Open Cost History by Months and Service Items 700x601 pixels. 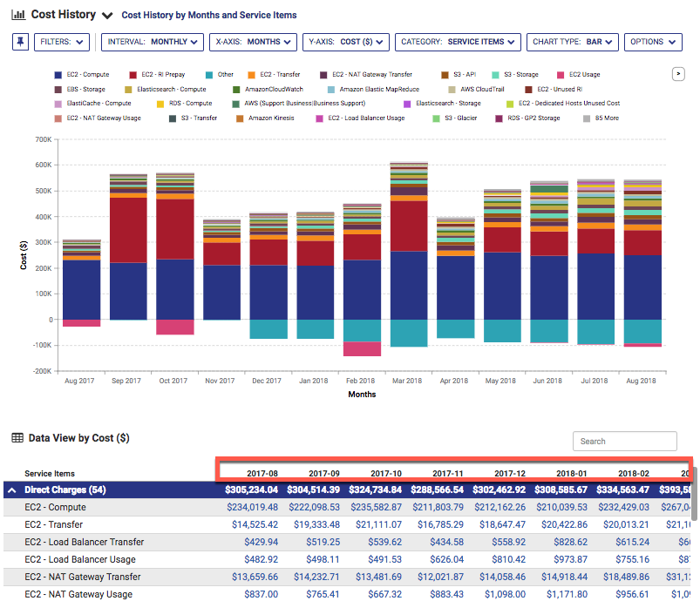pos(211,15)
